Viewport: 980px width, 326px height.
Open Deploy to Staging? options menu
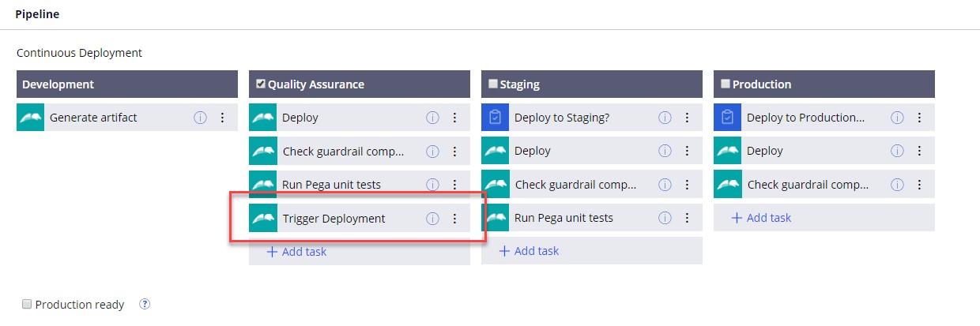pos(687,118)
